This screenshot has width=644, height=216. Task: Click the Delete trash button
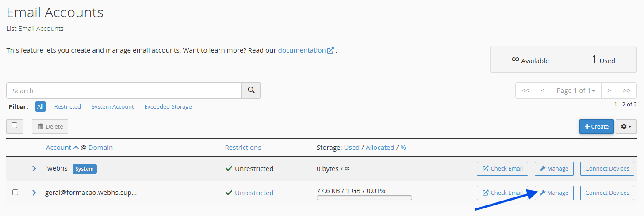click(50, 126)
